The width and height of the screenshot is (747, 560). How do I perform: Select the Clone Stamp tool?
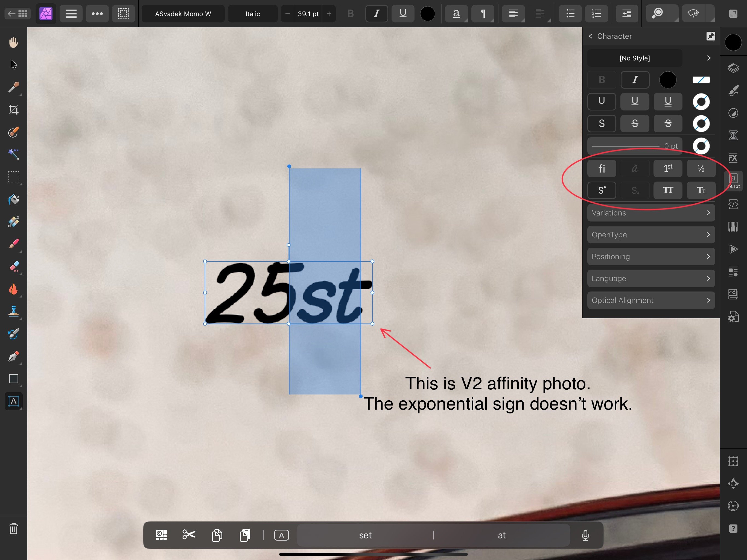[x=13, y=311]
